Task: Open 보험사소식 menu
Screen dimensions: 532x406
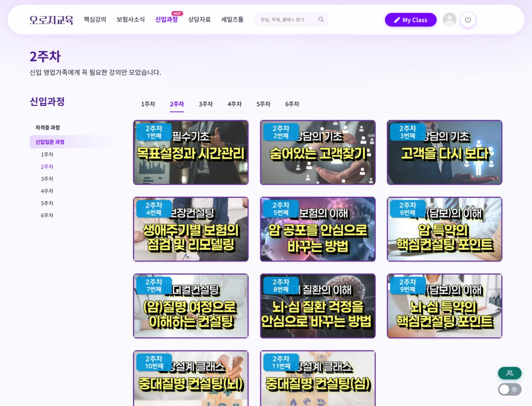Action: (130, 19)
